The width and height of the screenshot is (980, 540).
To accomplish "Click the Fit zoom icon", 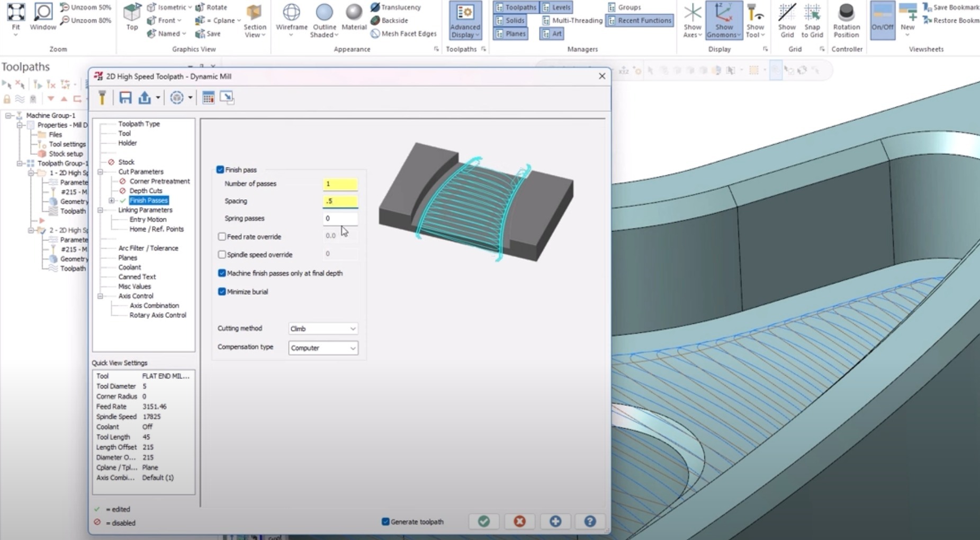I will (x=16, y=19).
